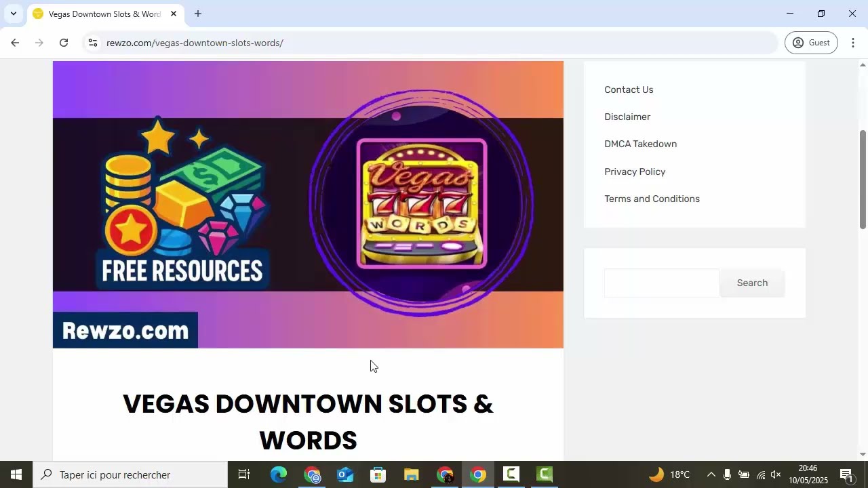Open the third Chrome icon in taskbar
Image resolution: width=868 pixels, height=488 pixels.
tap(445, 474)
